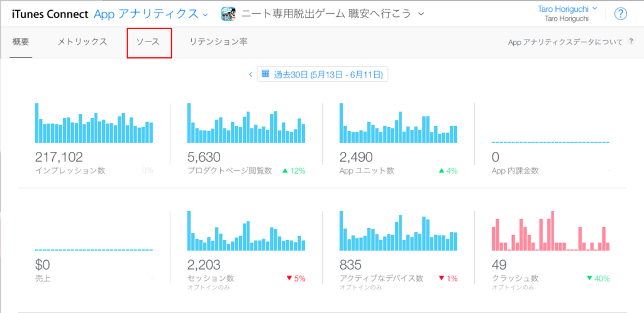
Task: Click the インプレッション数 bar chart
Action: point(94,123)
